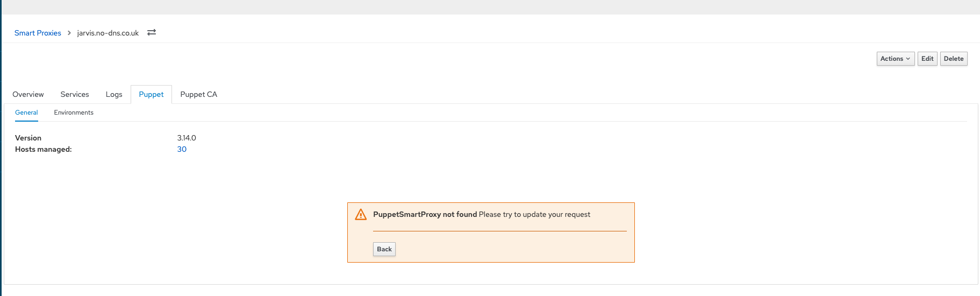980x296 pixels.
Task: Switch to the Puppet CA tab
Action: (x=199, y=94)
